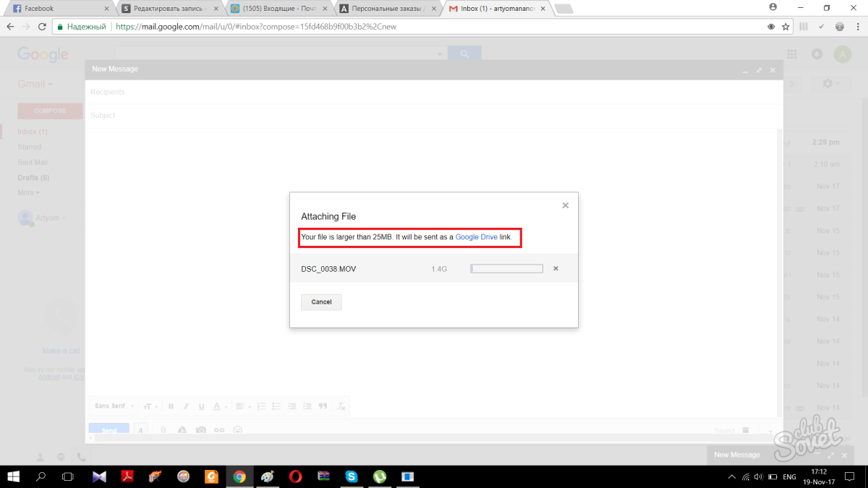Switch to the Facebook tab

click(x=59, y=9)
